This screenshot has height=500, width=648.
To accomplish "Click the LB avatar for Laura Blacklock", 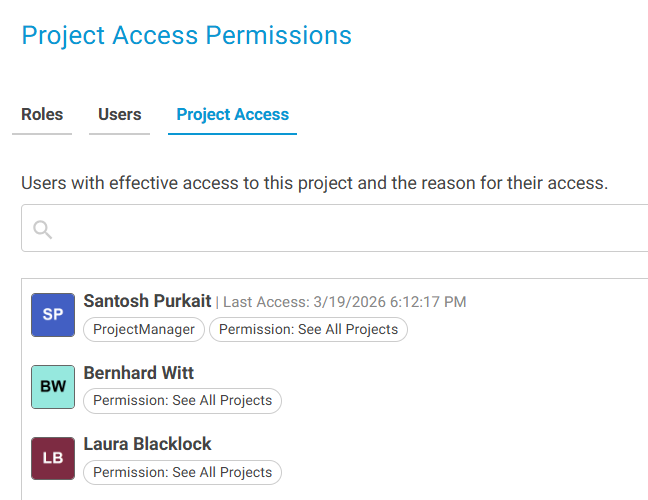I will pos(53,458).
